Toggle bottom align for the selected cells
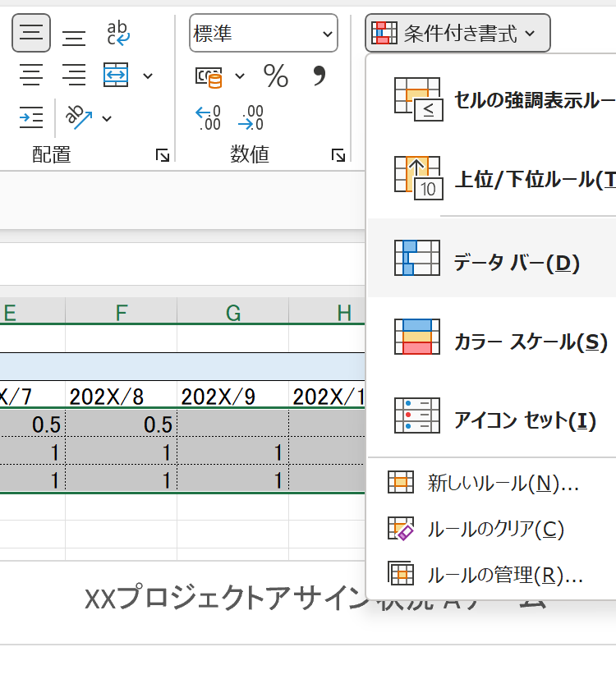Viewport: 616px width, 693px height. (75, 34)
